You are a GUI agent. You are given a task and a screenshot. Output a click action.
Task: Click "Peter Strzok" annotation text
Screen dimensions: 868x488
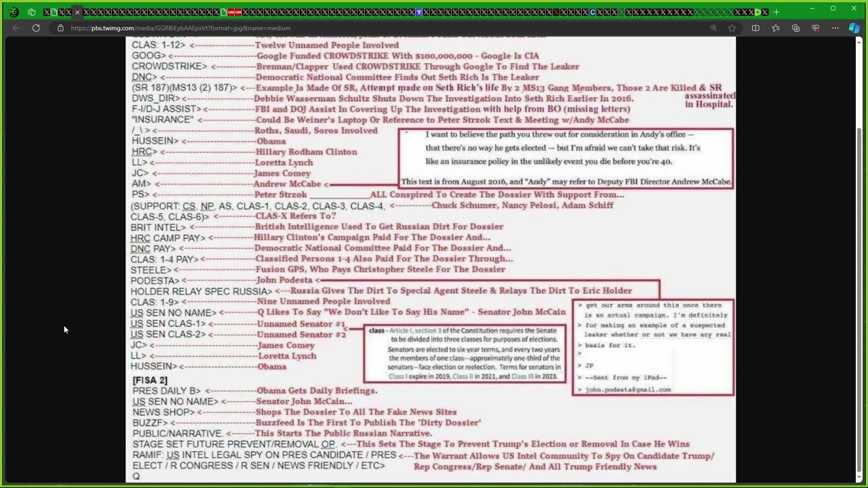281,195
